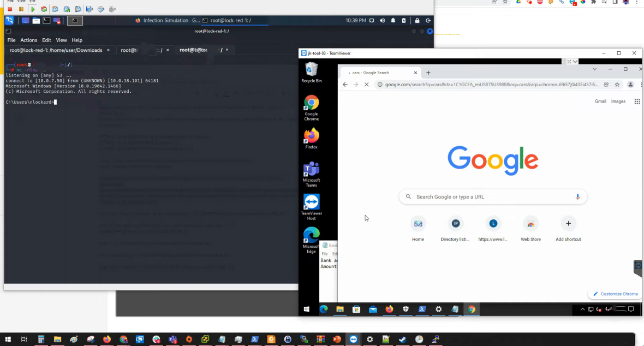Open host Task View button

[24, 339]
